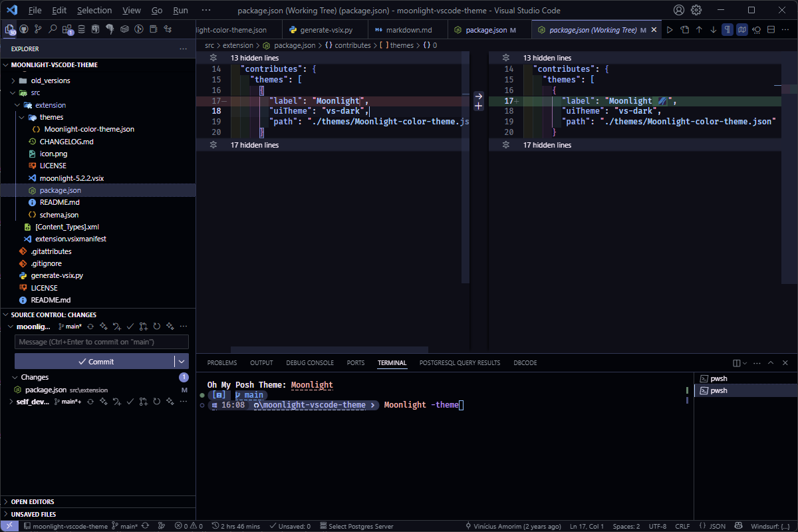
Task: Open the GitHub view icon
Action: tap(24, 29)
